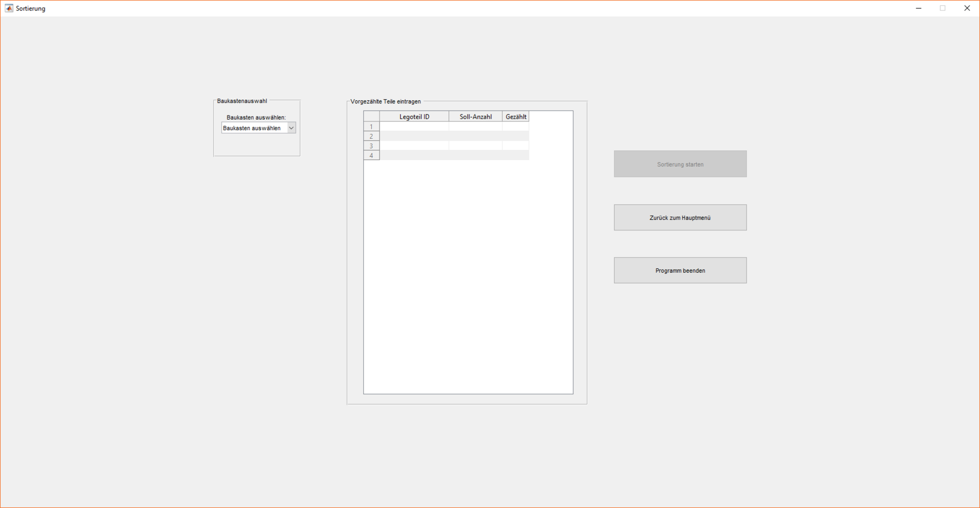Click the Soll-Anzahl cell in row 1

tap(475, 126)
